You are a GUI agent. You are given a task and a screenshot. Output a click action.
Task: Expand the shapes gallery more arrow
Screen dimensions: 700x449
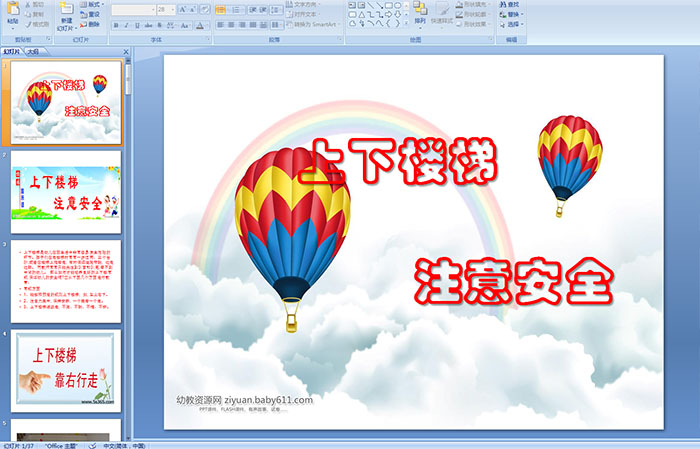(406, 23)
